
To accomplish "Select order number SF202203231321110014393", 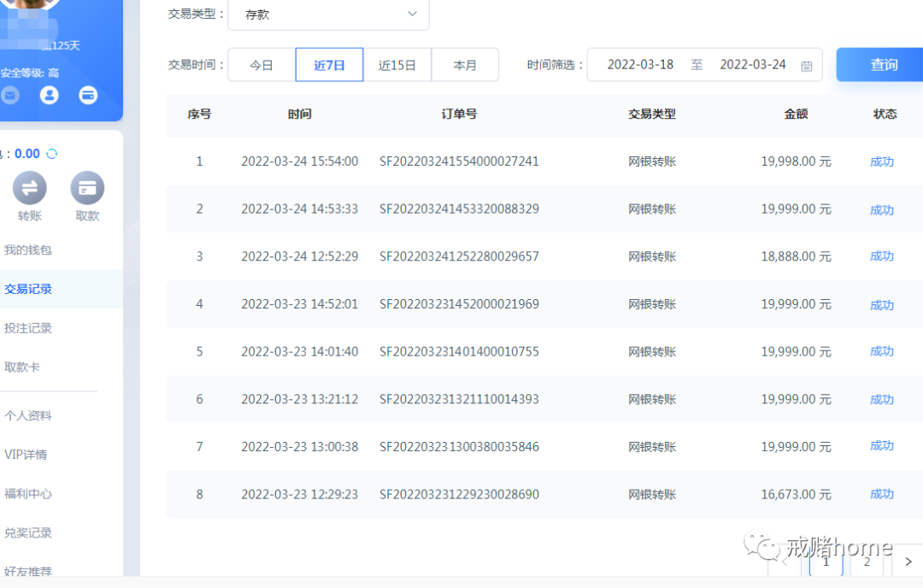I will (459, 399).
